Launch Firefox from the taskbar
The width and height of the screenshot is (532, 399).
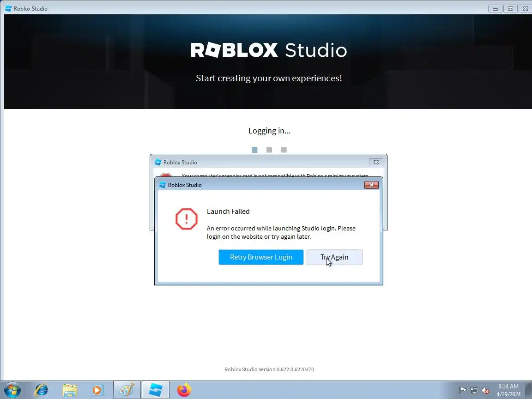(x=184, y=390)
